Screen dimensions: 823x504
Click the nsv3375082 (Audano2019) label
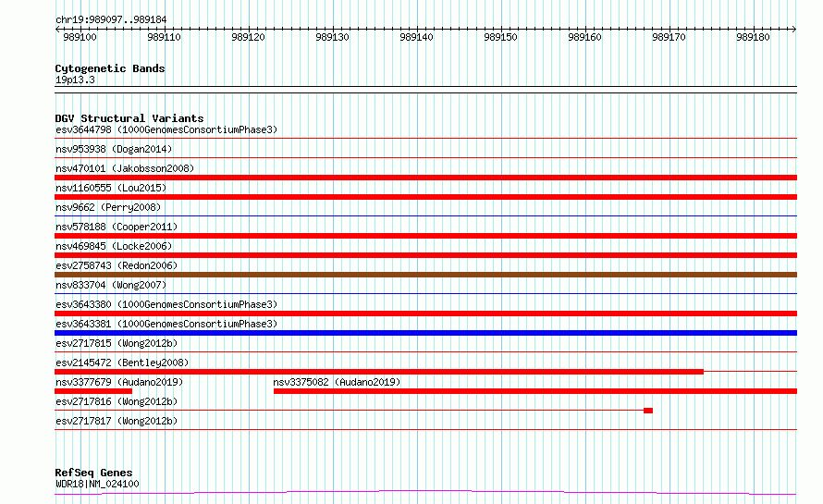[337, 382]
